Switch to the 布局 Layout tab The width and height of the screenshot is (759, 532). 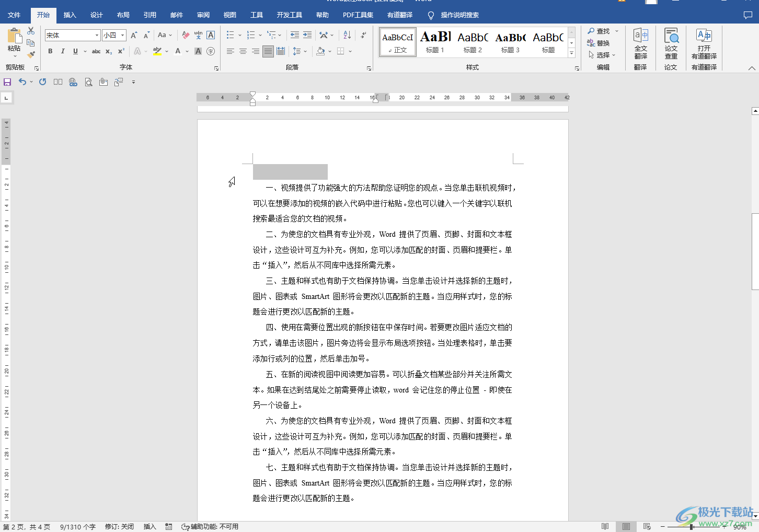[123, 15]
